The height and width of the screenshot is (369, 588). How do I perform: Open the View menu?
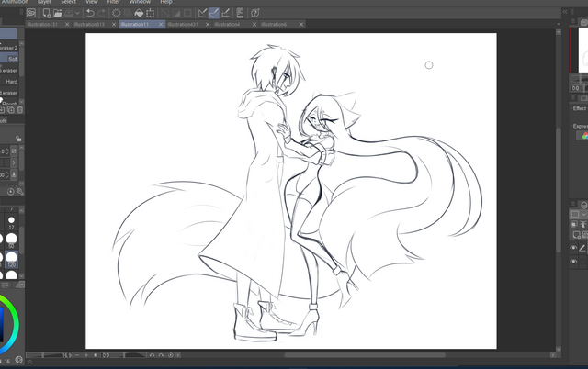click(x=92, y=2)
